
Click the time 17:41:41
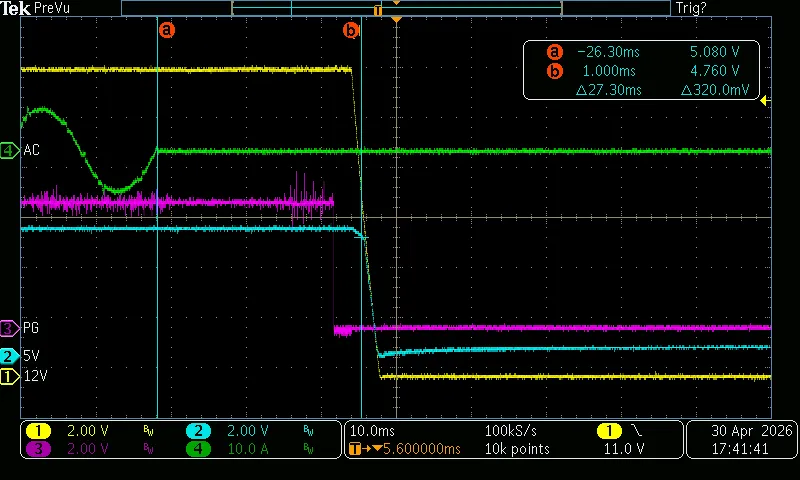click(x=740, y=449)
